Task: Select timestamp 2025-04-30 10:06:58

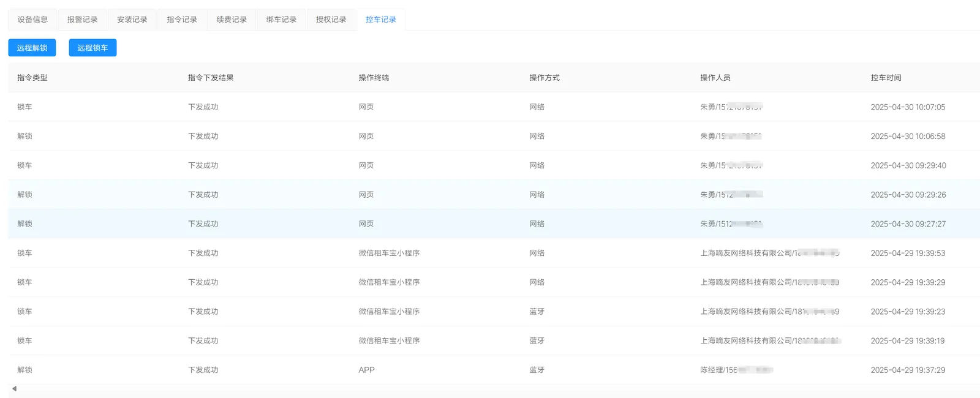Action: pyautogui.click(x=908, y=137)
